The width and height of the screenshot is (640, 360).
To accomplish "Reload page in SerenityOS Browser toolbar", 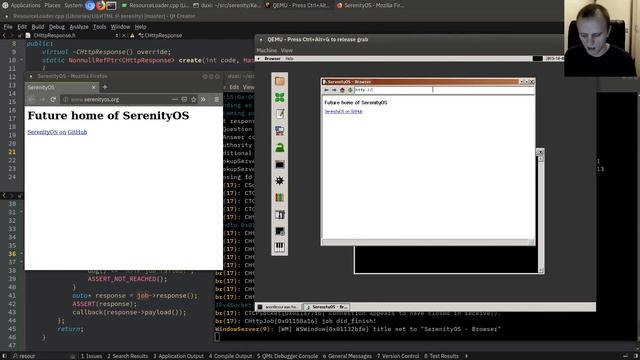I will point(350,90).
